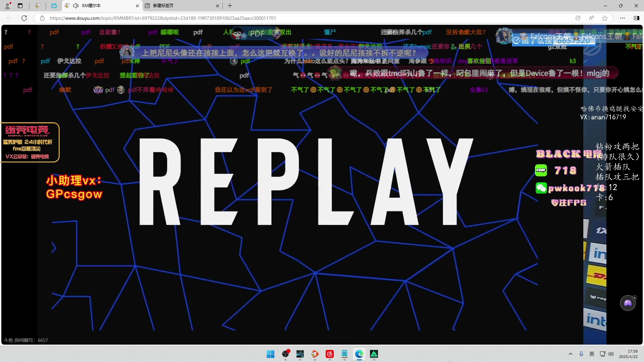Image resolution: width=644 pixels, height=362 pixels.
Task: Focus the douyu.com address bar URL
Action: pyautogui.click(x=163, y=18)
